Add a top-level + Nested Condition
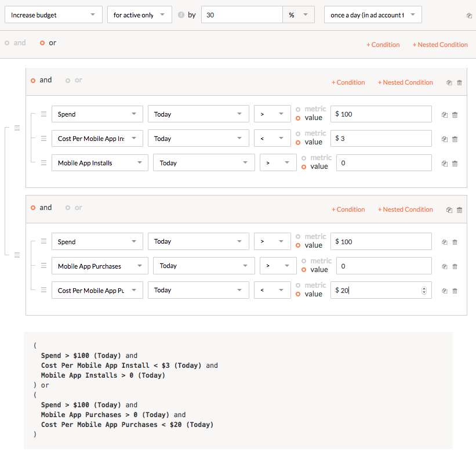The width and height of the screenshot is (476, 456). coord(440,45)
